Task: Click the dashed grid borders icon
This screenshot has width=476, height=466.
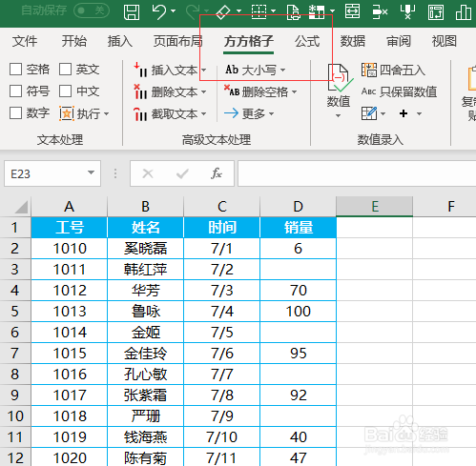Action: pyautogui.click(x=259, y=12)
